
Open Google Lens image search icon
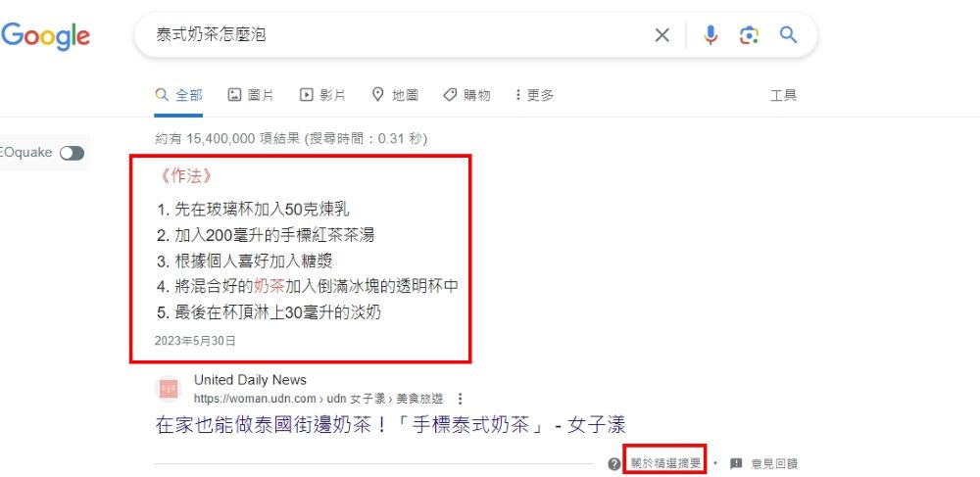pyautogui.click(x=749, y=35)
